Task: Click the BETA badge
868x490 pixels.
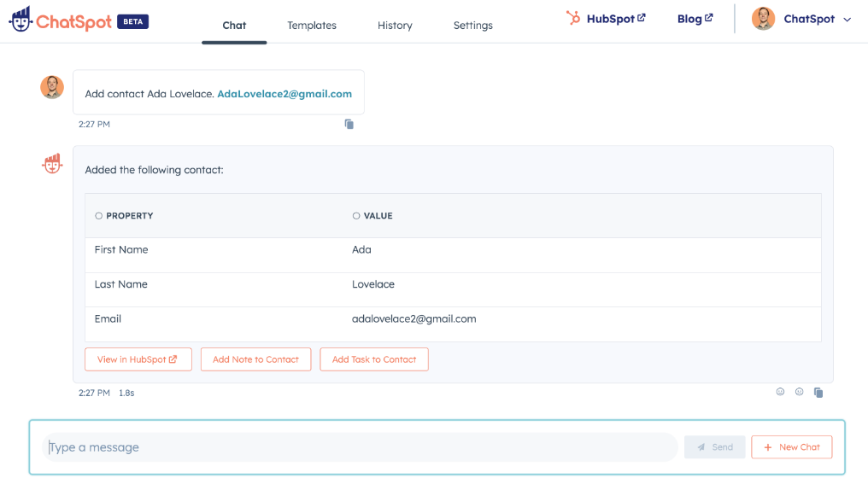Action: coord(133,21)
